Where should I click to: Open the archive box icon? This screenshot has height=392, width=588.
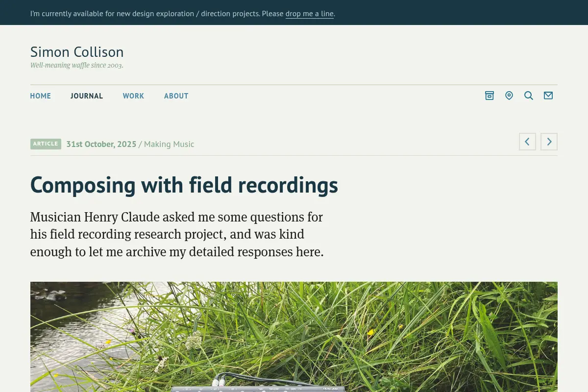coord(489,96)
